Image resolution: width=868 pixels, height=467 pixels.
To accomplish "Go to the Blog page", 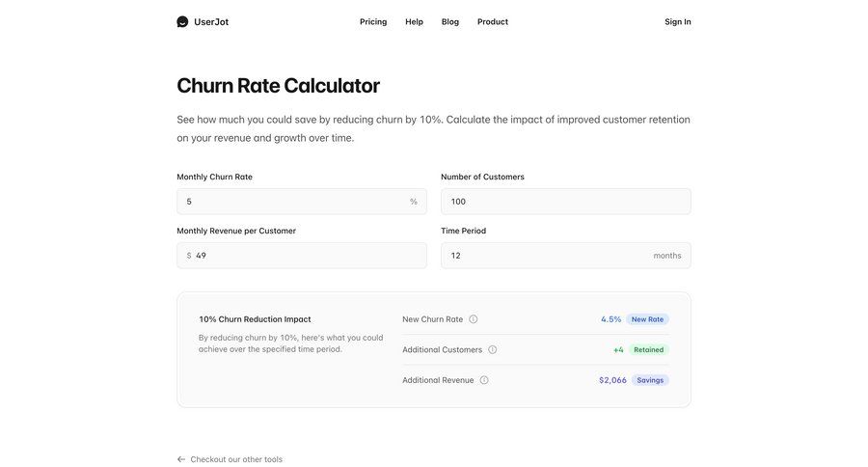I will click(450, 21).
